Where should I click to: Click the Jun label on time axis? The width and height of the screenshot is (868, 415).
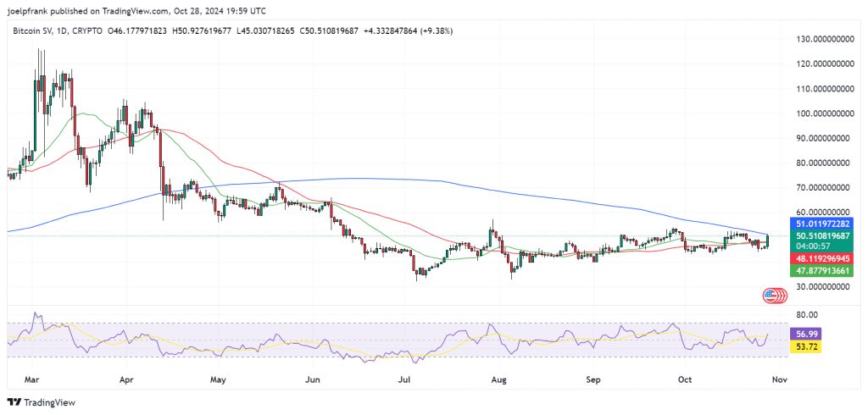314,380
